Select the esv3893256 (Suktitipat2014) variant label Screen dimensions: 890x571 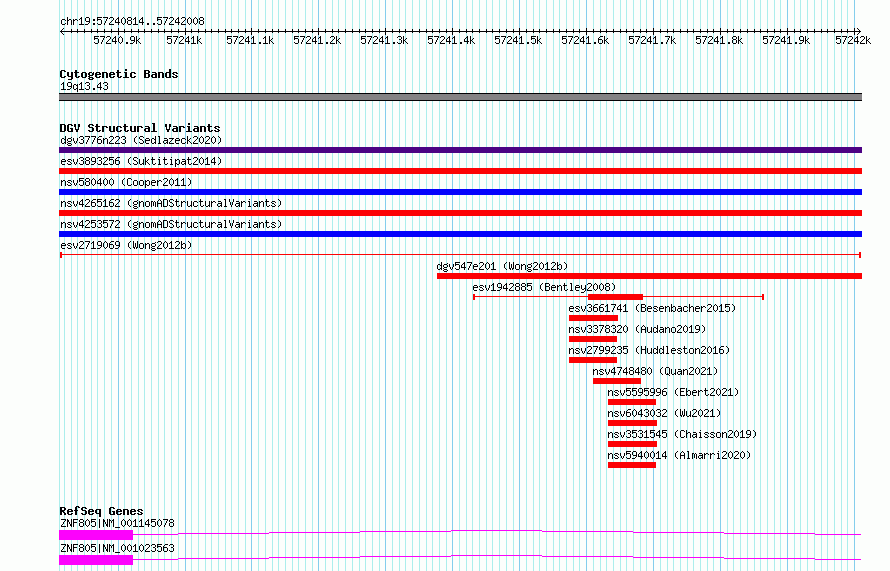[x=141, y=161]
